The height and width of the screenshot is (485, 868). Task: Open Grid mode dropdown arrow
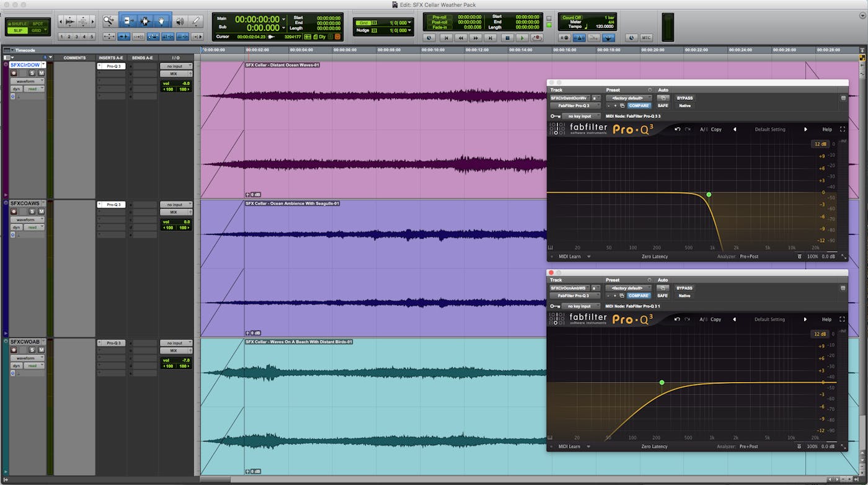[x=45, y=30]
